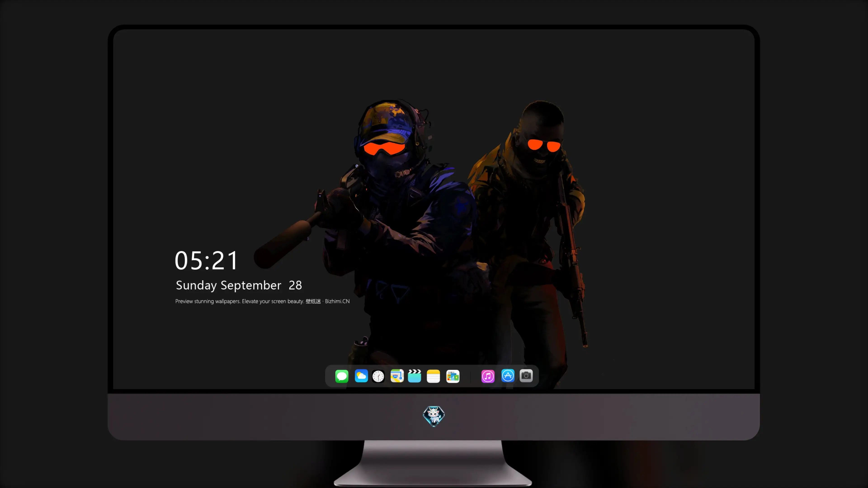Open the Camera app in dock
Image resolution: width=868 pixels, height=488 pixels.
tap(526, 376)
